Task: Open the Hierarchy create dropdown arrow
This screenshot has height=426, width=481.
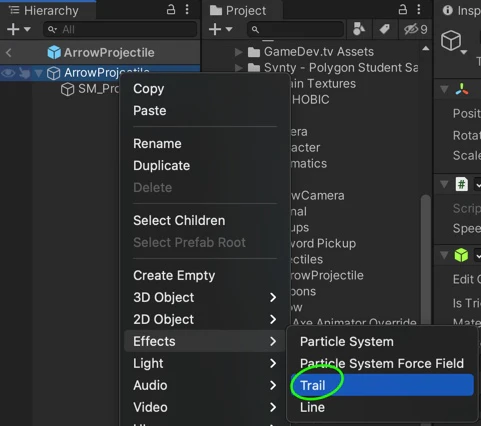Action: tap(27, 29)
